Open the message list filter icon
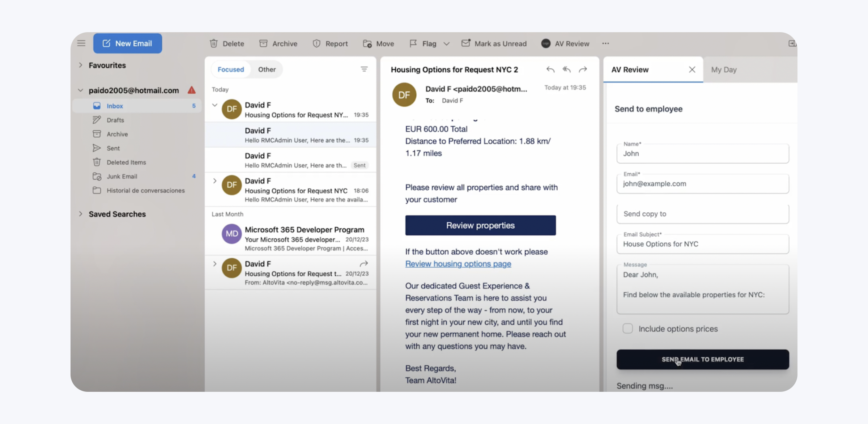The height and width of the screenshot is (424, 868). (x=364, y=69)
